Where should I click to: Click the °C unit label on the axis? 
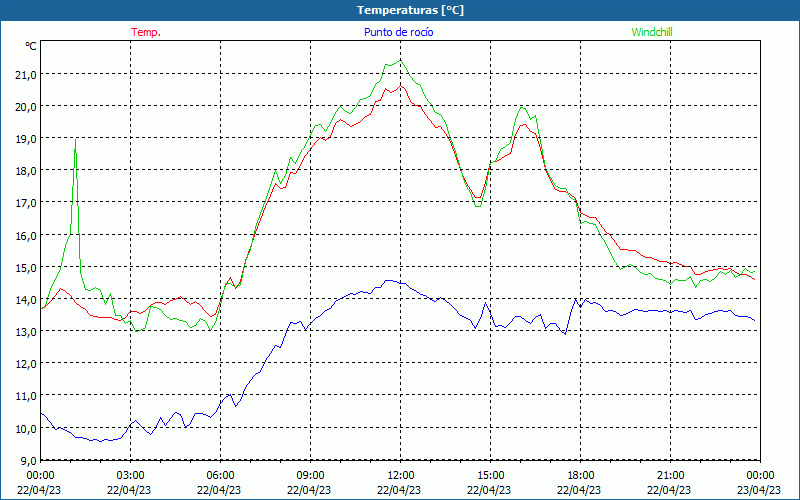31,46
